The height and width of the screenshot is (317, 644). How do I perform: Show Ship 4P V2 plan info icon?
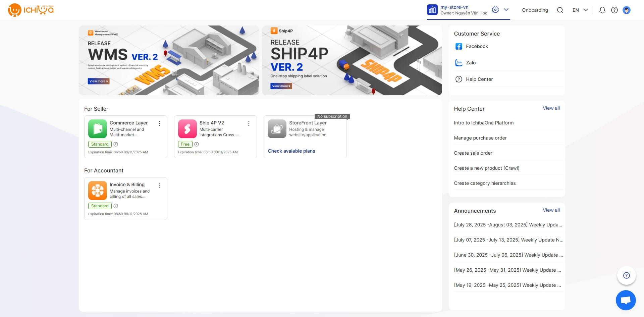197,144
